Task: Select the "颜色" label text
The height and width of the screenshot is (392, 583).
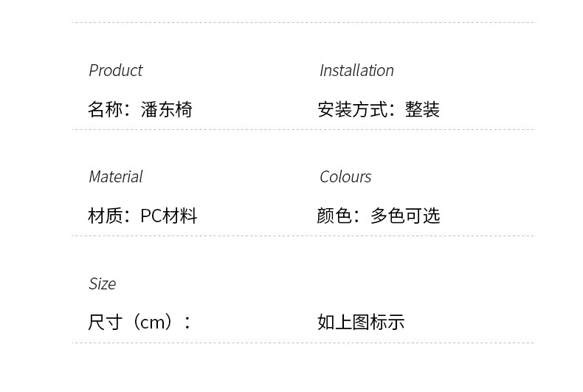Action: point(334,216)
